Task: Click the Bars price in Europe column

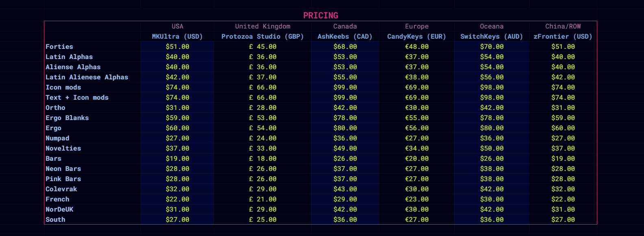Action: click(416, 159)
